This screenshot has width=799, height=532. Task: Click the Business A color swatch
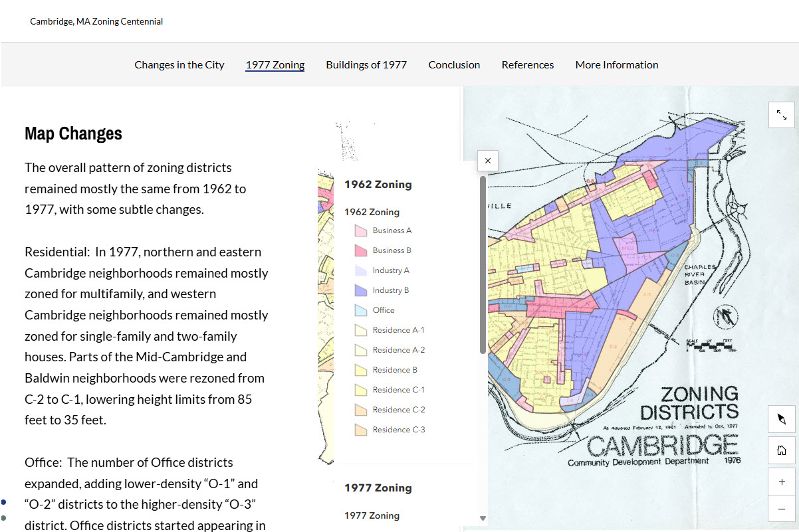[361, 231]
